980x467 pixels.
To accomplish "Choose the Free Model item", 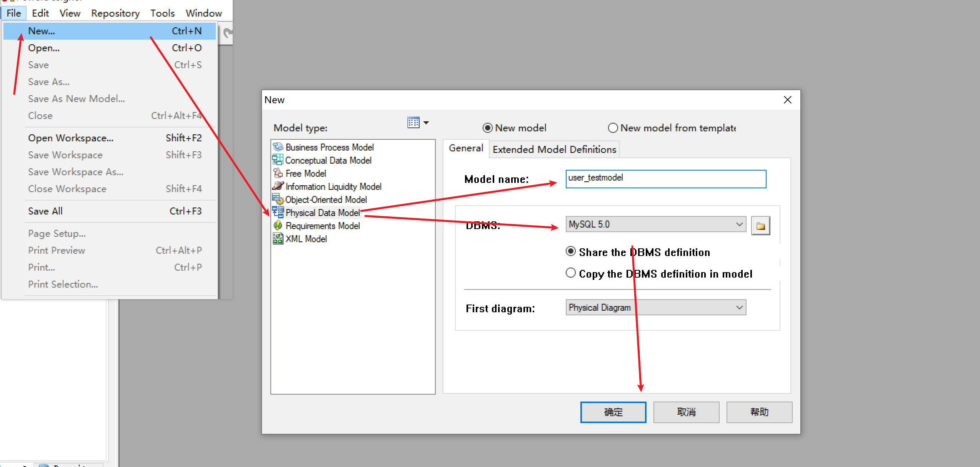I will [x=305, y=173].
